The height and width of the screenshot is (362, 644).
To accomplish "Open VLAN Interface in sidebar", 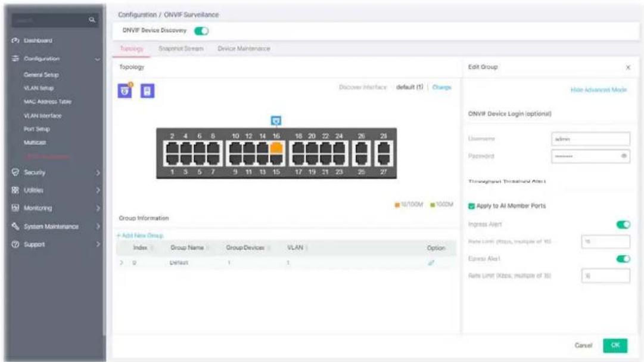I will pyautogui.click(x=43, y=116).
